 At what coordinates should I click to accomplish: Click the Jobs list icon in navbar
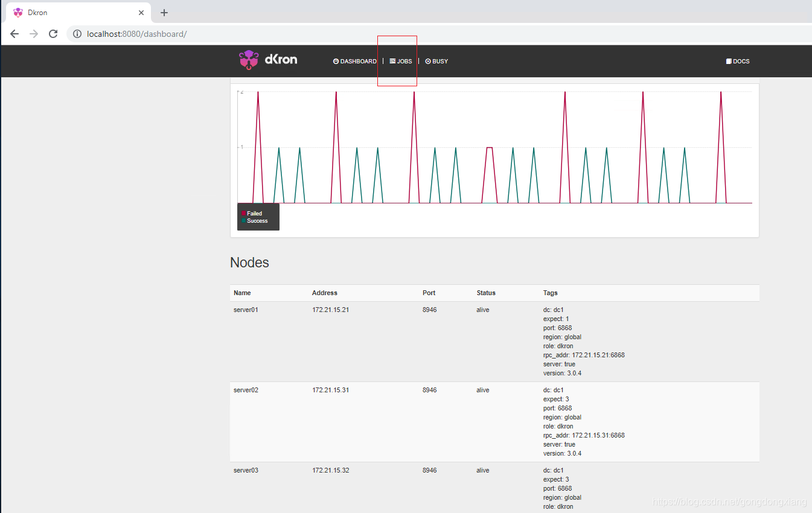(392, 62)
